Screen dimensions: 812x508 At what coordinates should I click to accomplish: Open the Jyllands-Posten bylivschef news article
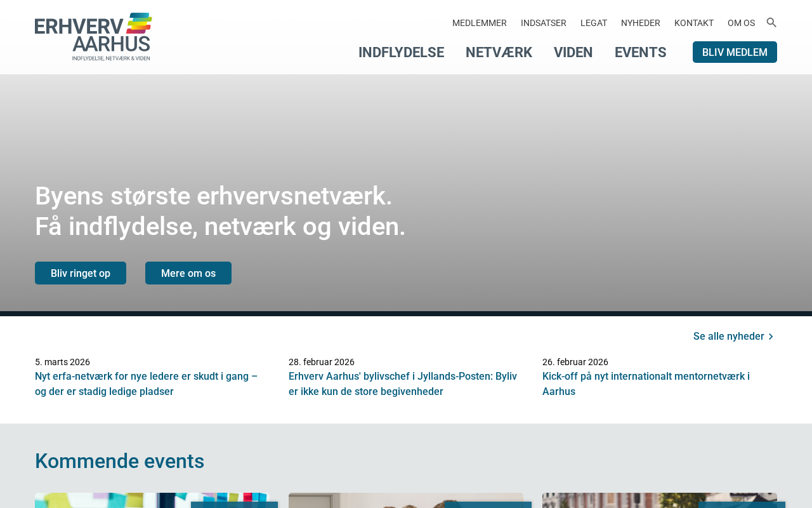(403, 384)
